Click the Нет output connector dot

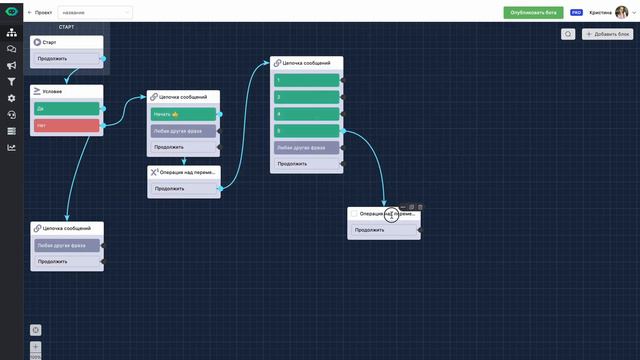pos(103,125)
